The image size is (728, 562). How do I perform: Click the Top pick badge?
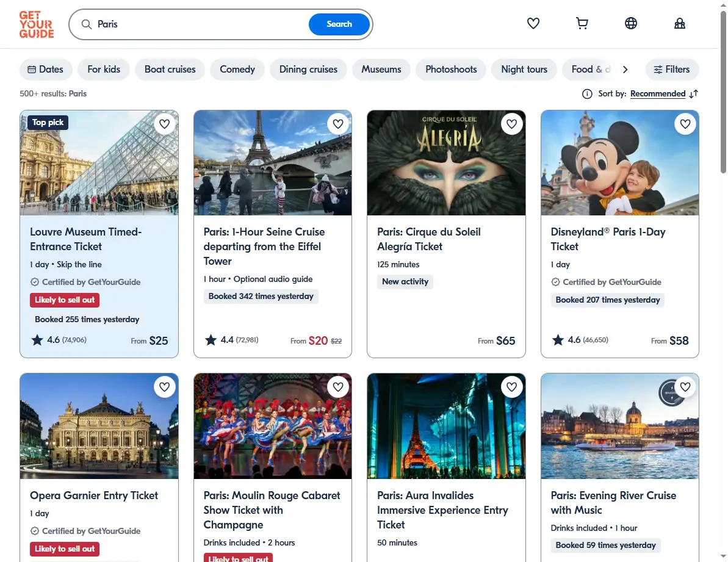click(x=48, y=123)
